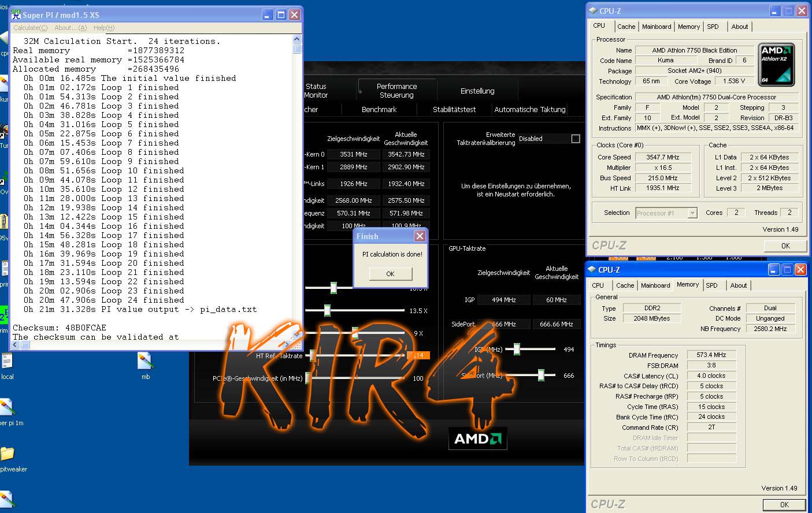Viewport: 812px width, 513px height.
Task: Switch to Memory tab in top CPU-Z
Action: coord(689,27)
